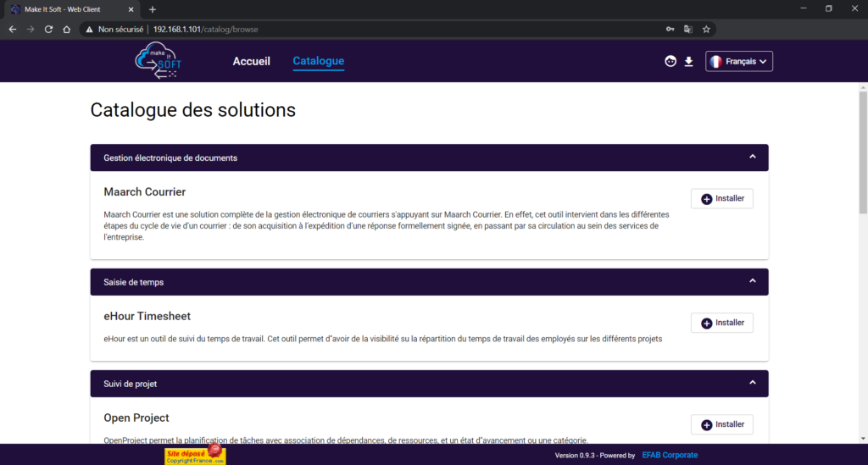
Task: Install eHour Timesheet
Action: (x=722, y=323)
